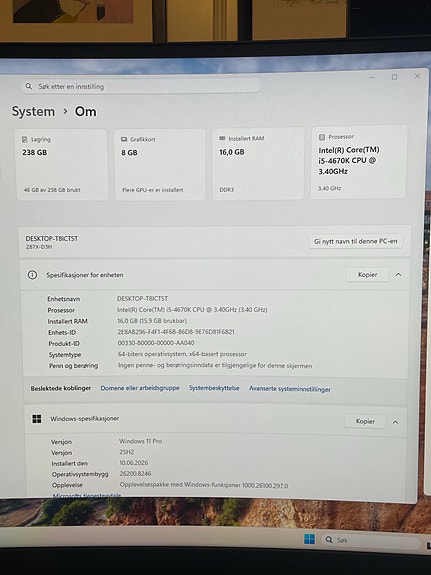Open the Lagring storage card icon
The image size is (431, 575).
[x=25, y=139]
